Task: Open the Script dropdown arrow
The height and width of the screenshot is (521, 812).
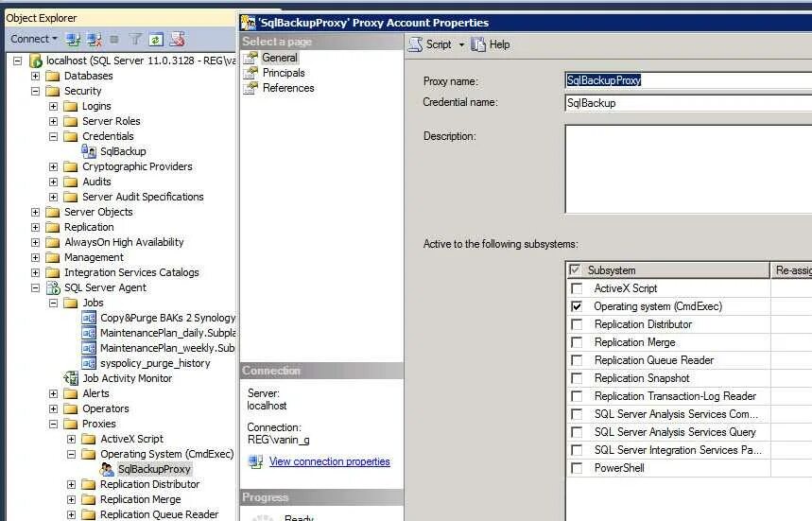Action: [461, 45]
